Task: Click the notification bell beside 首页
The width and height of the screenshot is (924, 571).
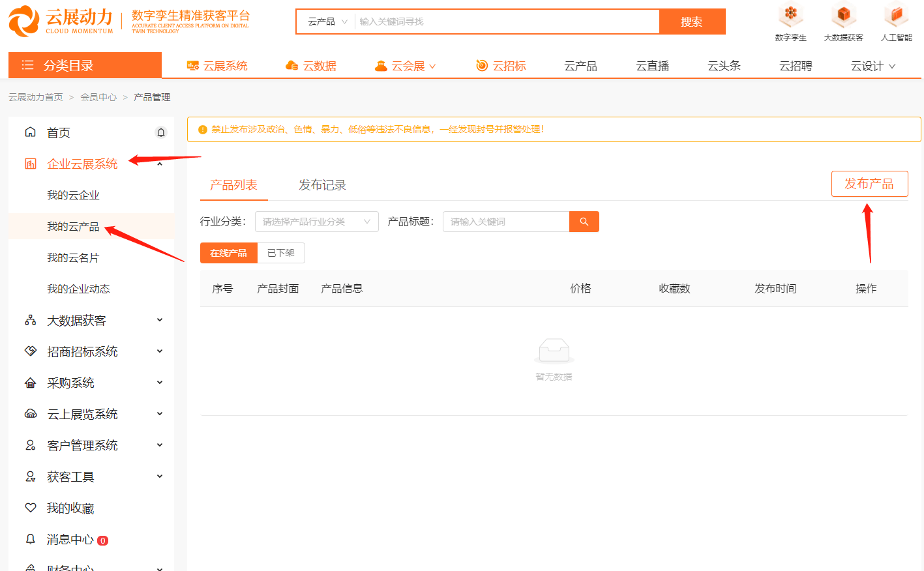Action: click(x=160, y=132)
